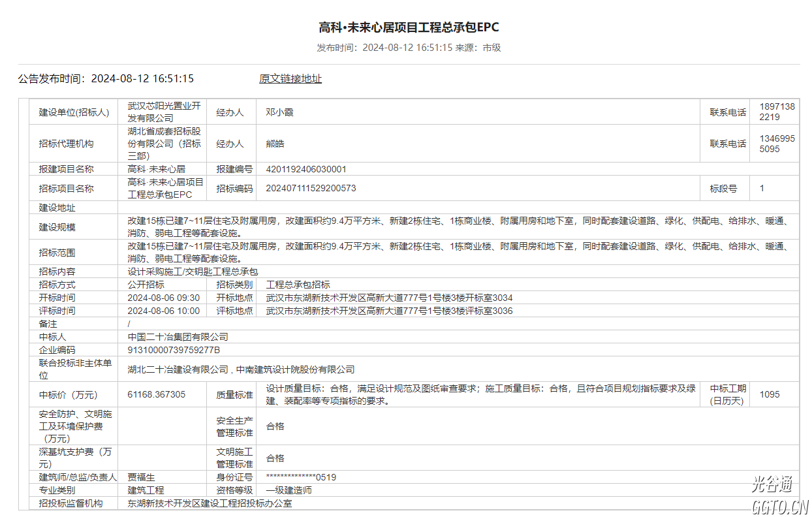Click the 招标编码 value 202407111529200573

point(311,189)
